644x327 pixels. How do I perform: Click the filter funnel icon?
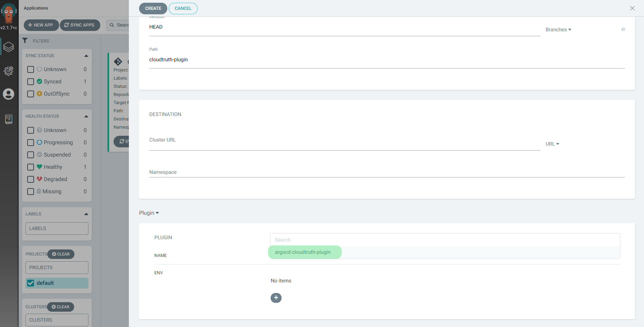(25, 40)
